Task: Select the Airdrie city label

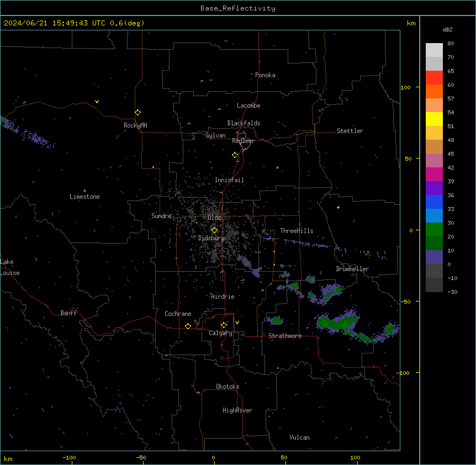Action: click(223, 297)
